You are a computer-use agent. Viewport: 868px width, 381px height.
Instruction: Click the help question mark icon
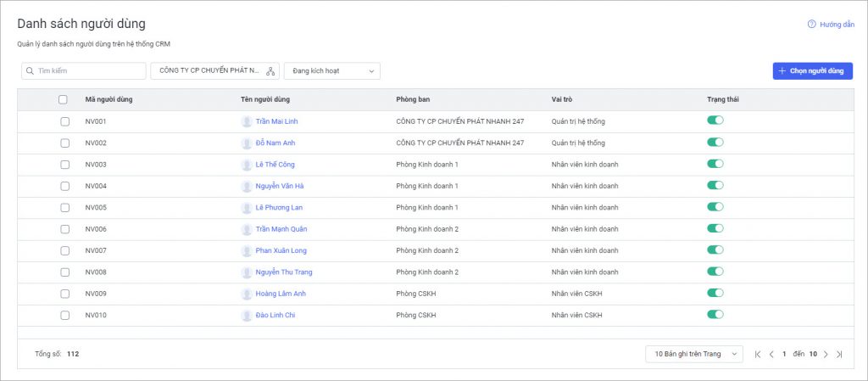click(x=811, y=25)
